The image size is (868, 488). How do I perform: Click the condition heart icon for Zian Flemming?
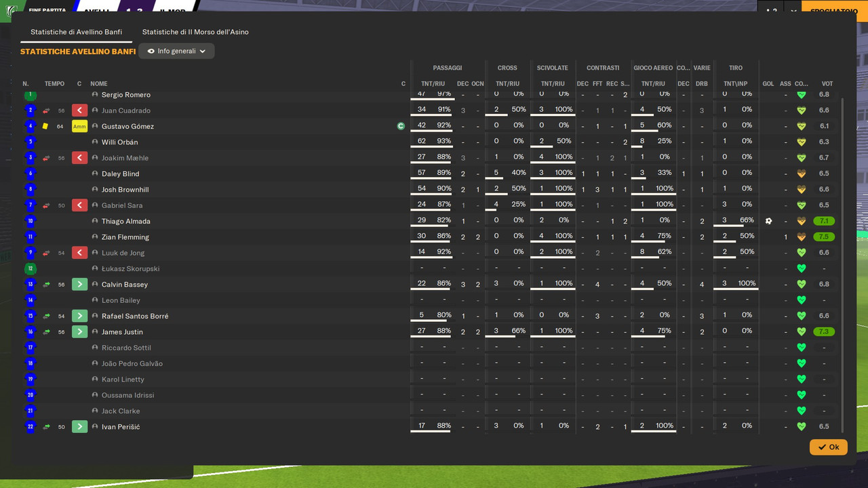coord(801,237)
